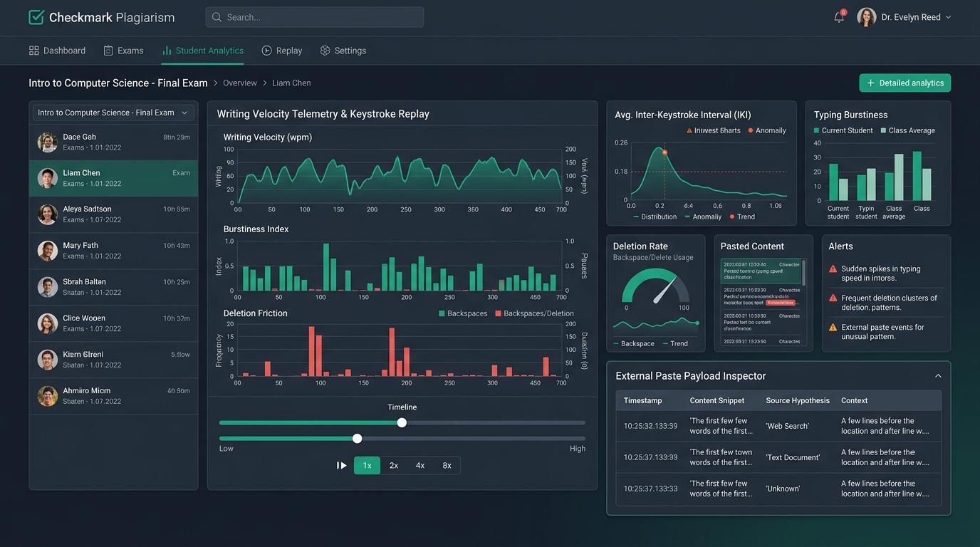This screenshot has width=980, height=547.
Task: Click the Replay play-circle icon
Action: 267,51
